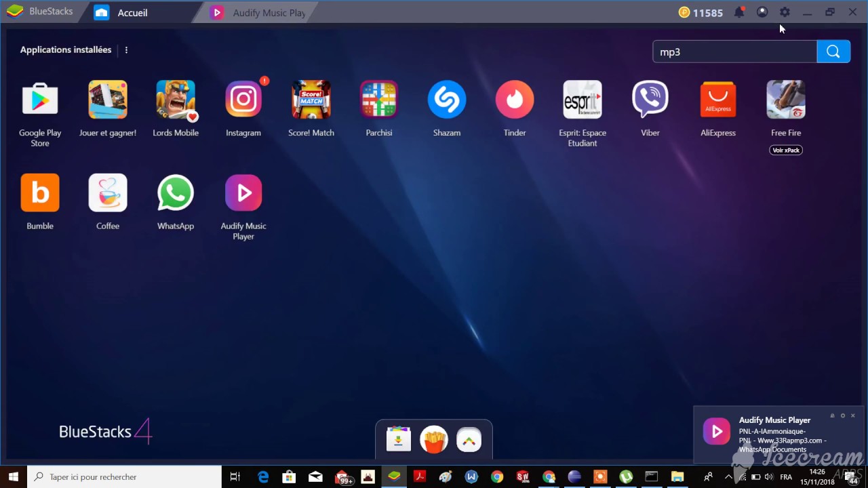Open the french fries app in dock
868x488 pixels.
click(x=434, y=439)
